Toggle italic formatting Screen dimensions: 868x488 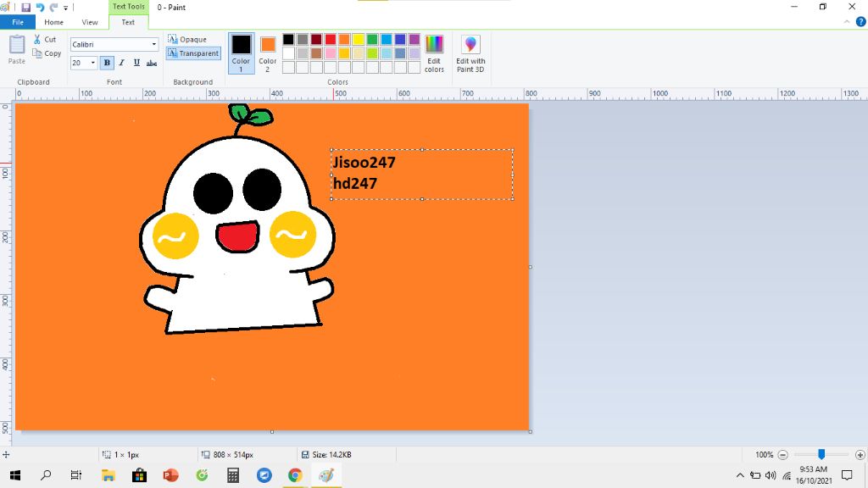pos(122,63)
